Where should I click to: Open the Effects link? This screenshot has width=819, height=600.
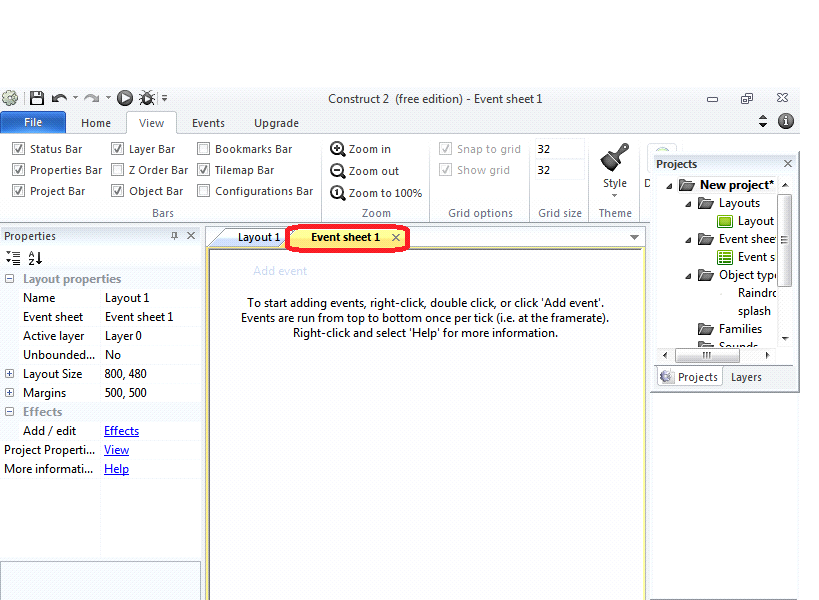121,431
